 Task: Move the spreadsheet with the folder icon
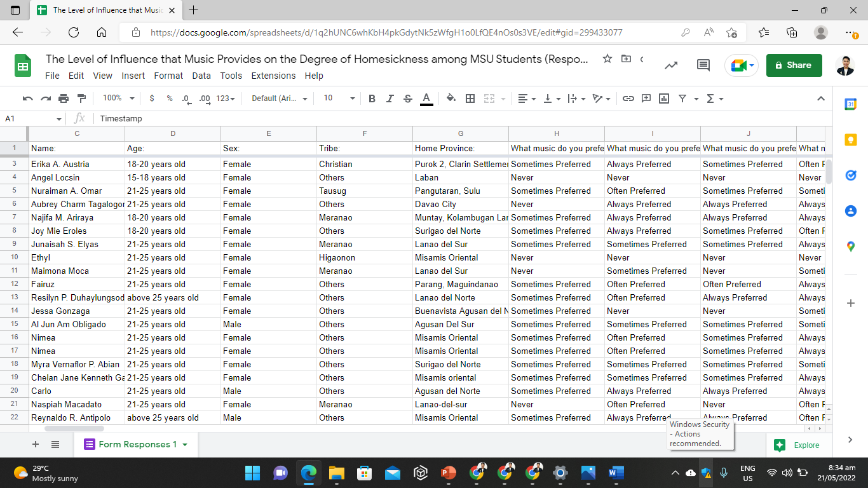pyautogui.click(x=626, y=59)
